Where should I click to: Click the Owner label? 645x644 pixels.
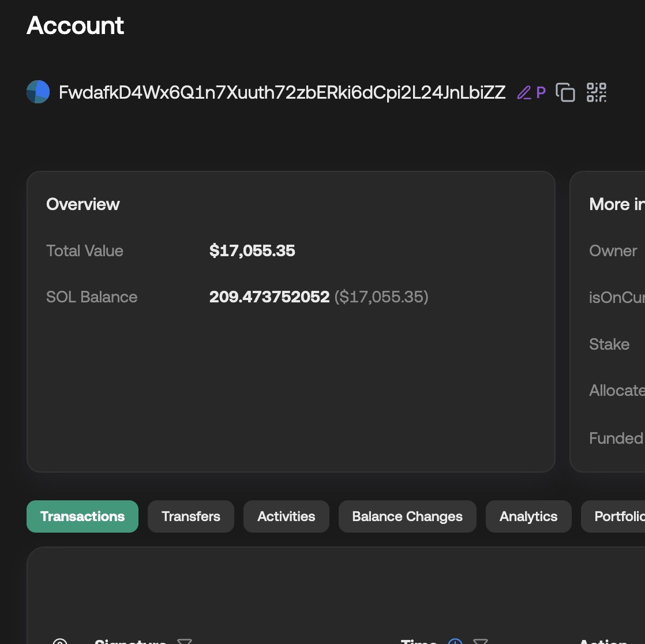613,251
